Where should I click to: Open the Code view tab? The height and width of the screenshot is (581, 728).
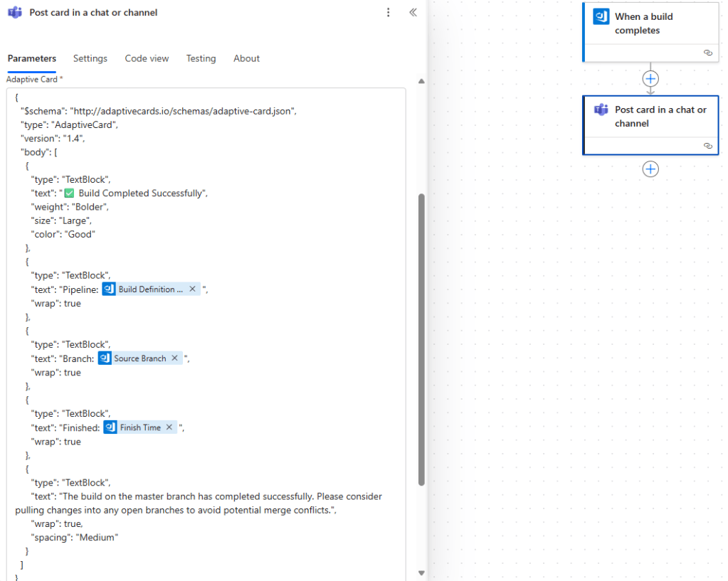point(147,58)
